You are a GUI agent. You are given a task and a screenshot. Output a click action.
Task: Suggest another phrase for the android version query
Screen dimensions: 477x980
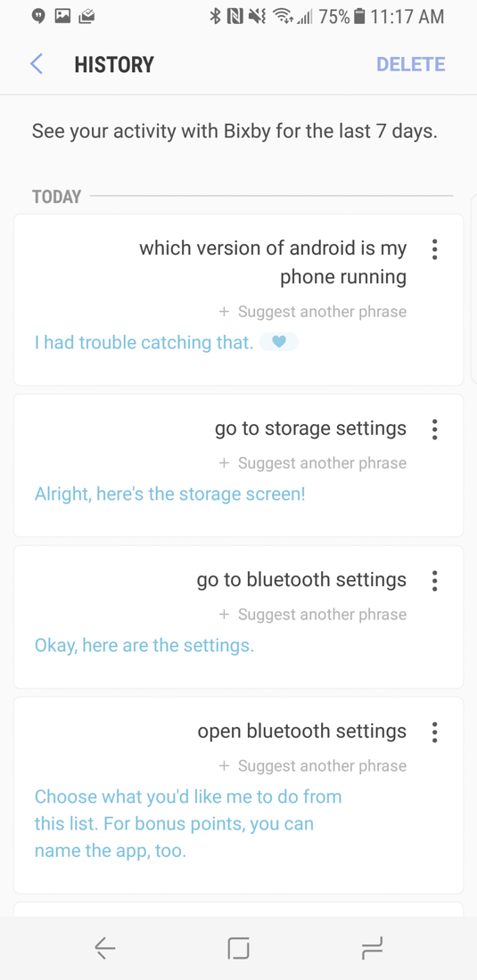[313, 311]
